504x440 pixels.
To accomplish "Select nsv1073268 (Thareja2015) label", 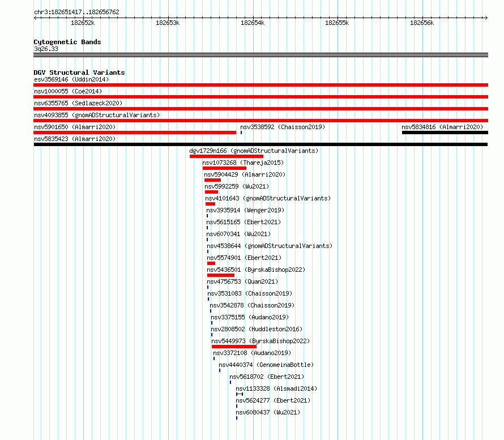I will click(x=243, y=163).
